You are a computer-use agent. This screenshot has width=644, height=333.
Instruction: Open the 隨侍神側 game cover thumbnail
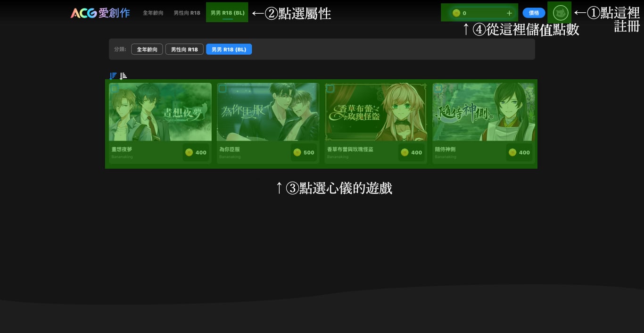(x=484, y=112)
